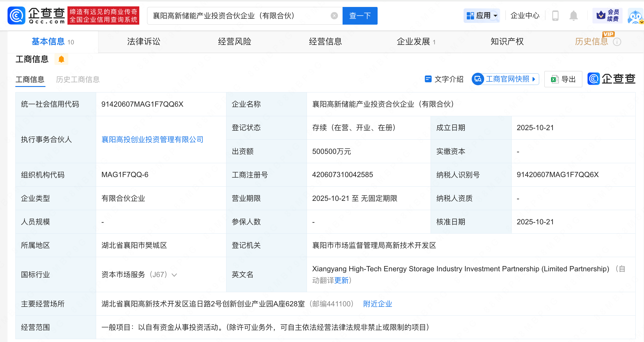Expand the 资本市场服务 J67 industry chevron
The height and width of the screenshot is (342, 644).
point(174,275)
